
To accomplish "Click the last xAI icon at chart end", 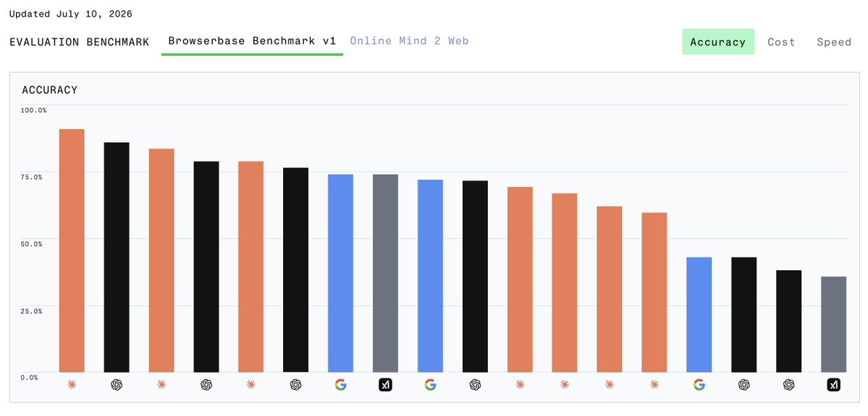I will [834, 384].
